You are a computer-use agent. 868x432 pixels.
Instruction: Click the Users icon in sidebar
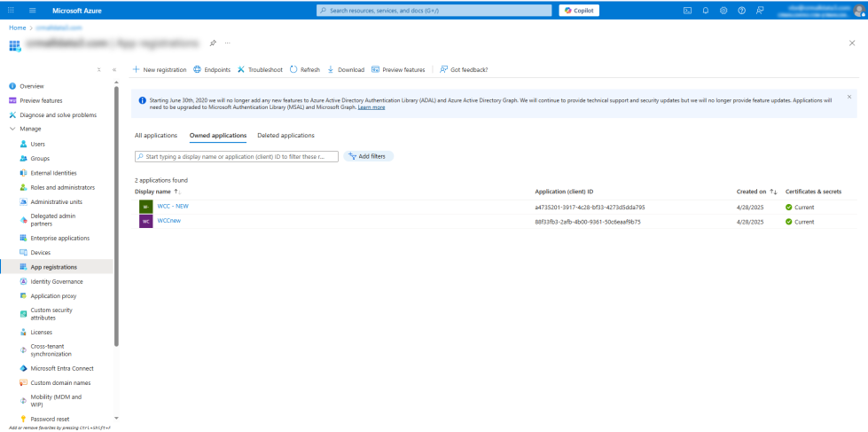tap(23, 144)
